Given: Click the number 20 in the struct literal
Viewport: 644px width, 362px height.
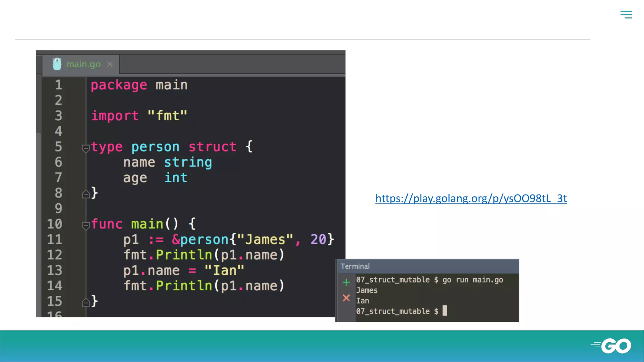Looking at the screenshot, I should [x=318, y=239].
